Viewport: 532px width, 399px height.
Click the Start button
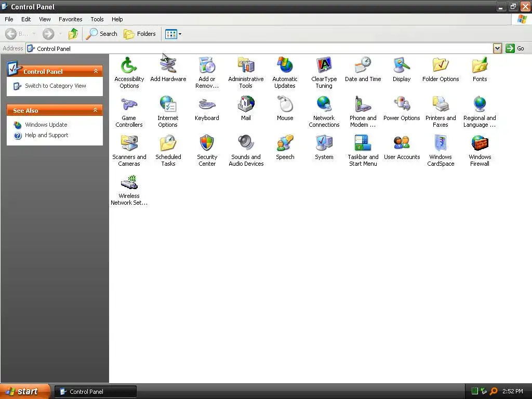(24, 391)
